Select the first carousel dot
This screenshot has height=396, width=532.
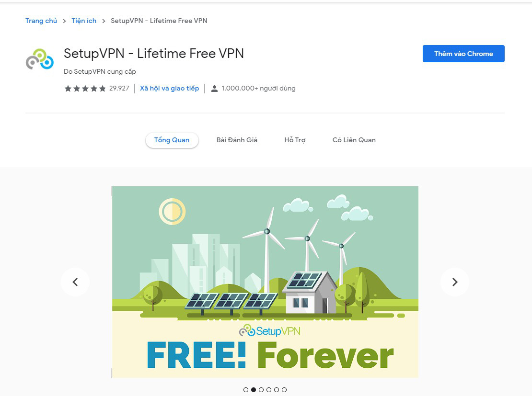246,390
